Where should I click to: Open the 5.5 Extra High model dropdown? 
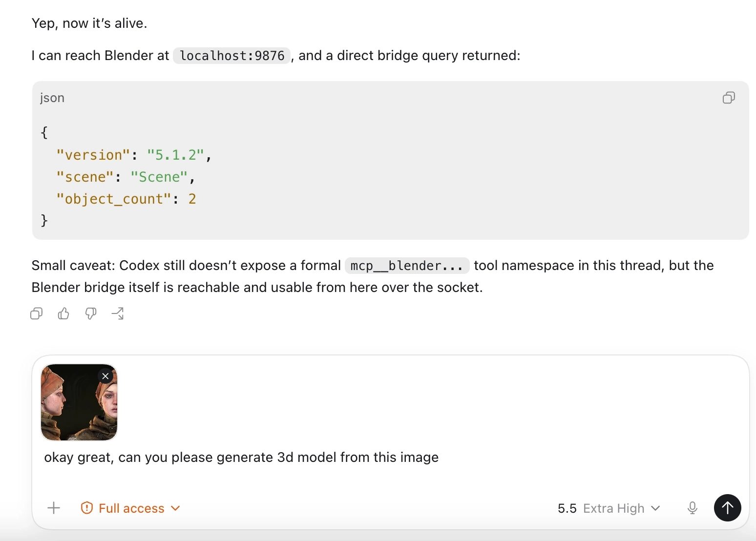[x=609, y=508]
